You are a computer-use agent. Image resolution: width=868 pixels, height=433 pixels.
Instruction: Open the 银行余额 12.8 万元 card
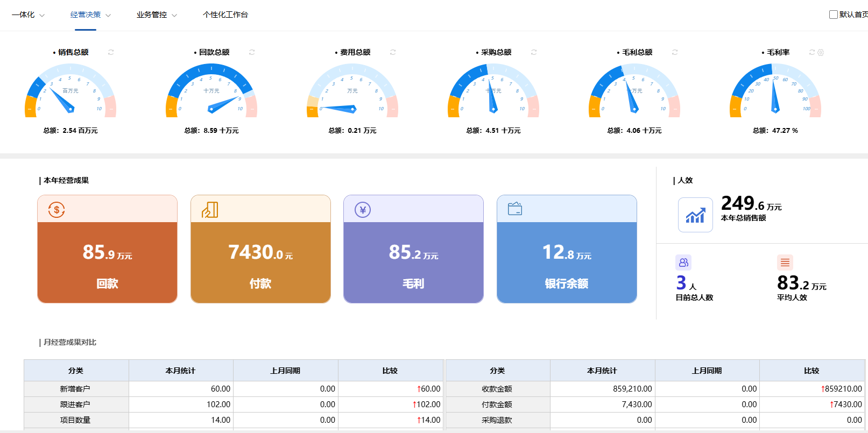tap(567, 249)
